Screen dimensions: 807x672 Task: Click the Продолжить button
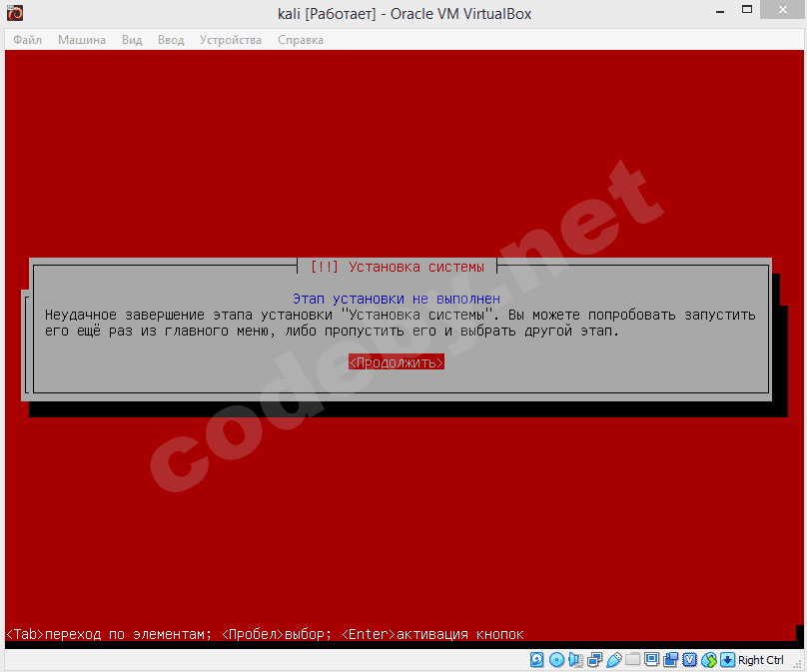[x=397, y=362]
